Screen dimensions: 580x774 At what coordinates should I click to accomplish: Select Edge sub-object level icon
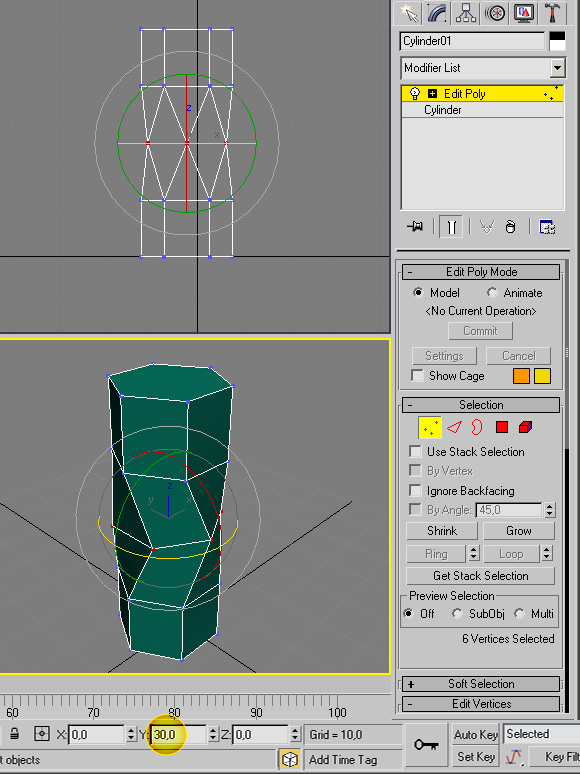[454, 427]
